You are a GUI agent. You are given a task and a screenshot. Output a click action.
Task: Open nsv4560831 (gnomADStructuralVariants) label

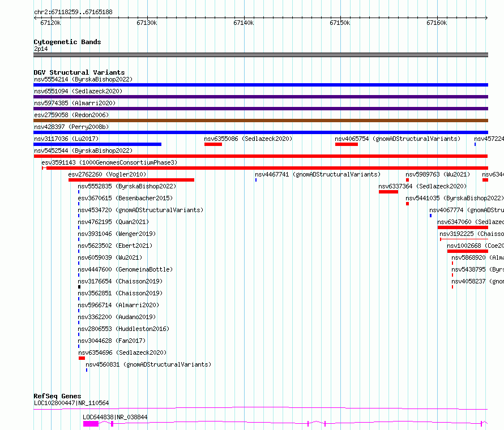coord(148,364)
